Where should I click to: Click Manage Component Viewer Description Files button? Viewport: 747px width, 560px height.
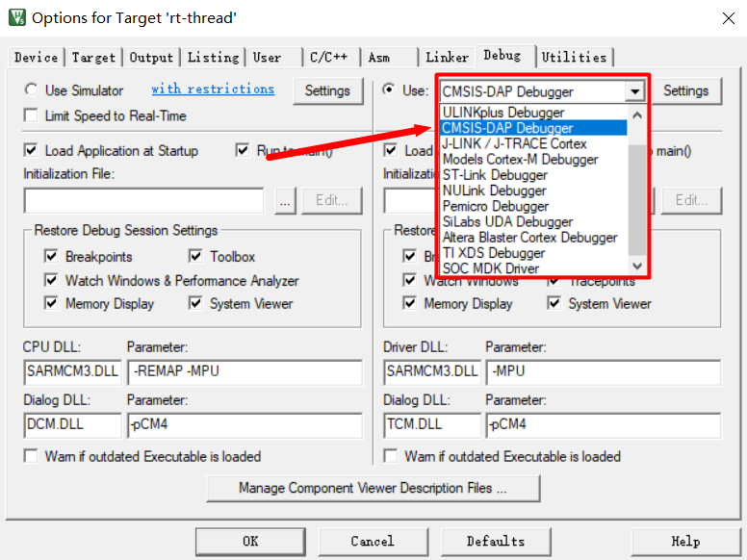373,488
